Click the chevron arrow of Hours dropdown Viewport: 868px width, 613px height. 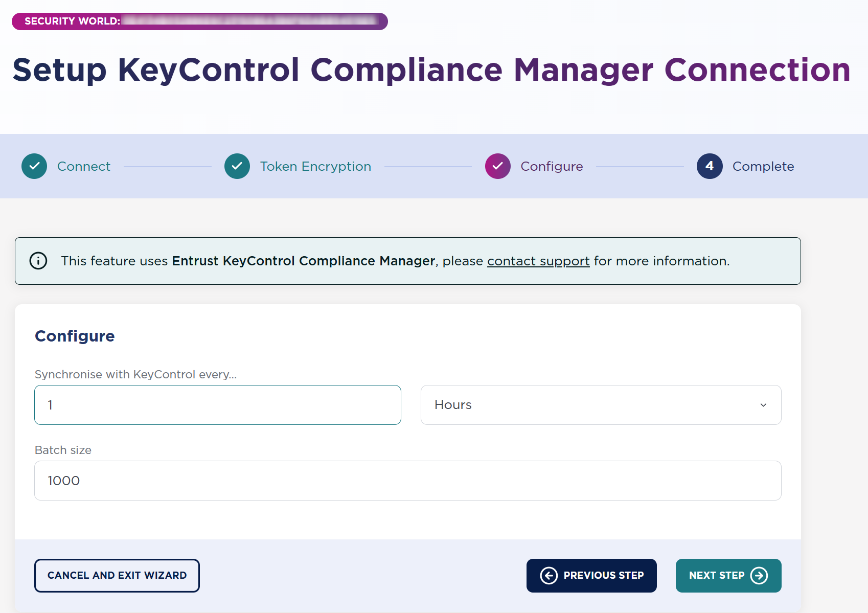(x=763, y=405)
